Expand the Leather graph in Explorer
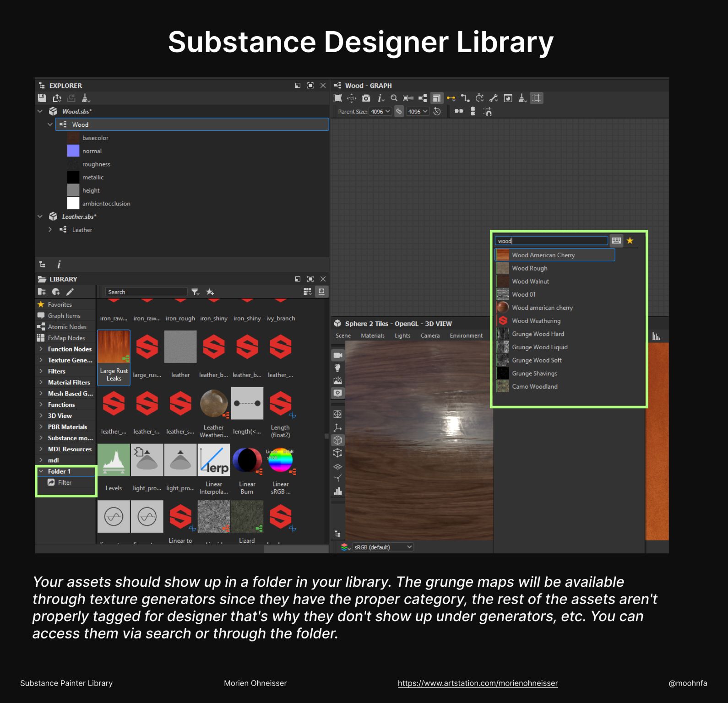 [50, 230]
